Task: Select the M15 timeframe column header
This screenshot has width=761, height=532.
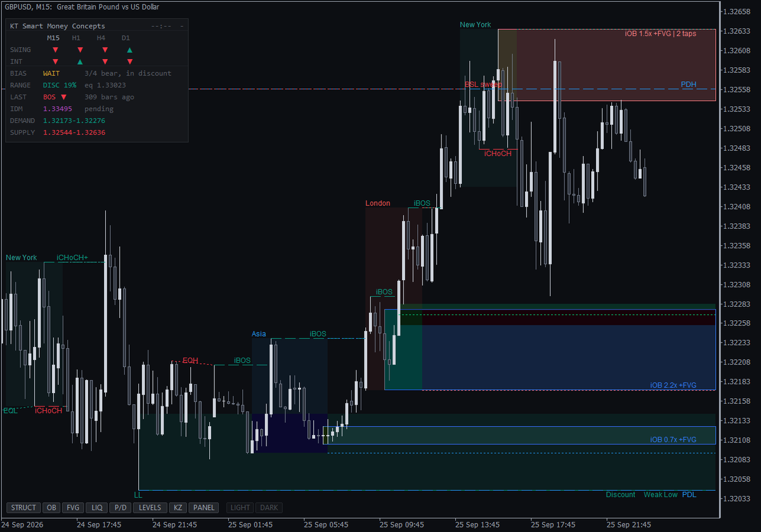Action: coord(54,38)
